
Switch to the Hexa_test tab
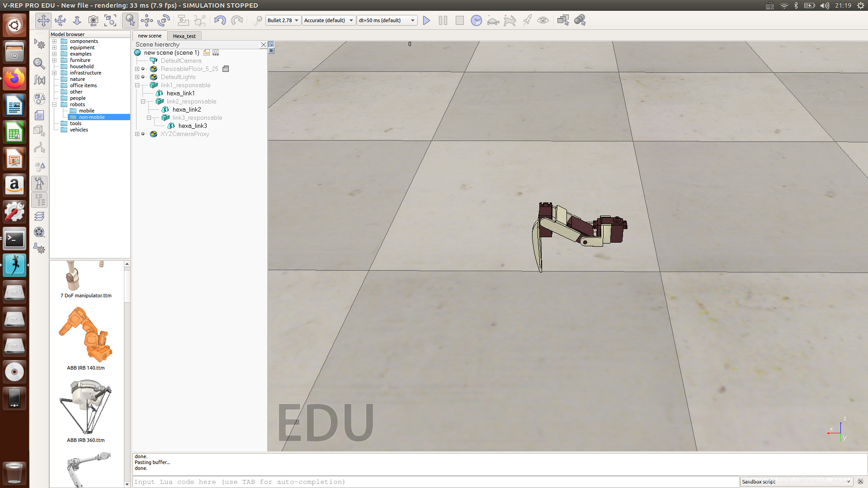click(x=184, y=36)
